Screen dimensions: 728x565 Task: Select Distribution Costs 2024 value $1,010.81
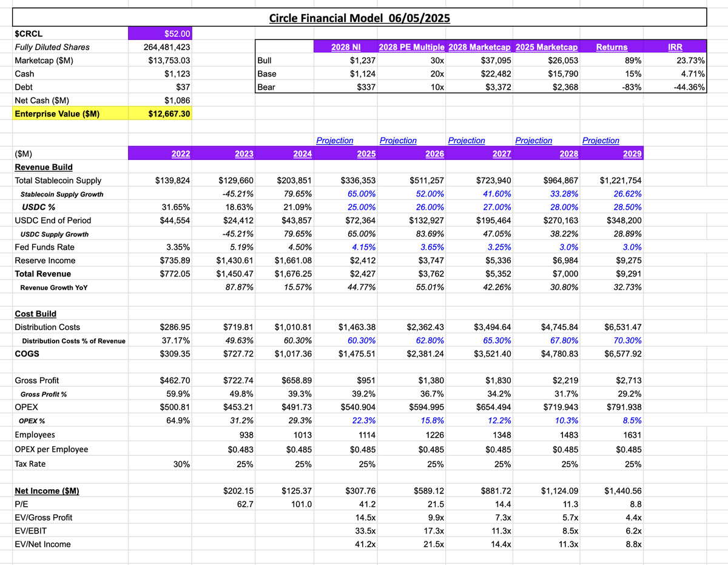pos(294,327)
